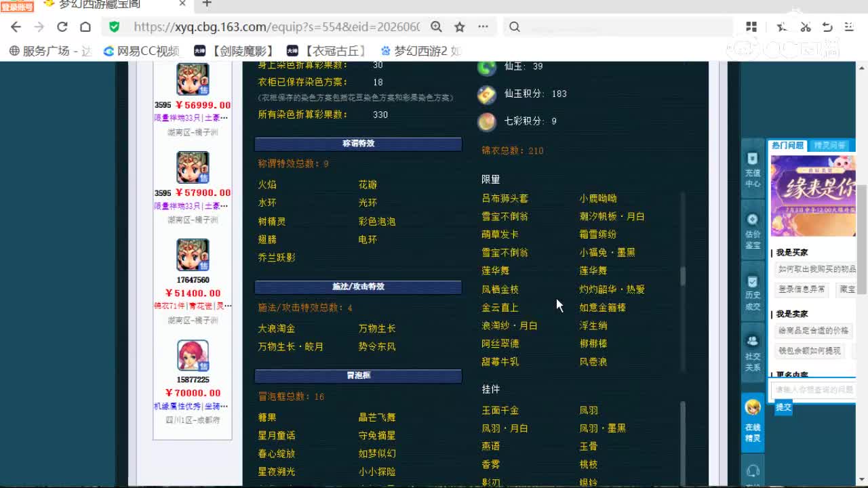The height and width of the screenshot is (488, 868).
Task: Click the URL address bar
Action: point(277,27)
